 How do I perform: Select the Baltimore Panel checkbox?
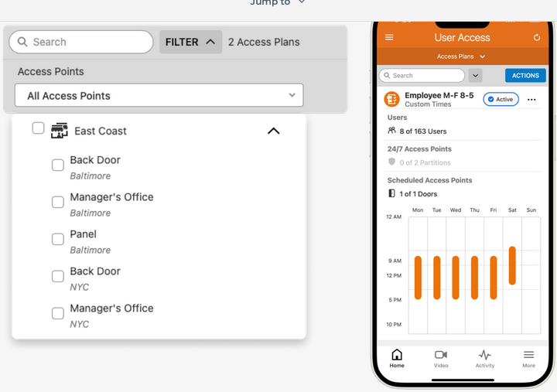(58, 240)
